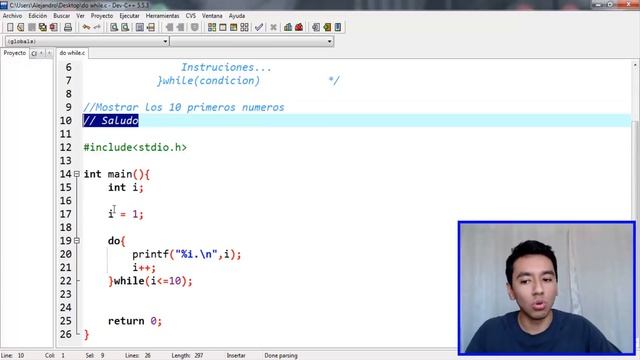
Task: Click the Goto bookmarks icon
Action: (x=338, y=27)
